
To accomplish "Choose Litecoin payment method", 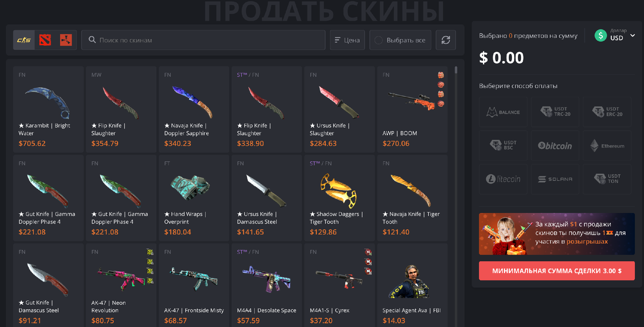I will point(503,179).
